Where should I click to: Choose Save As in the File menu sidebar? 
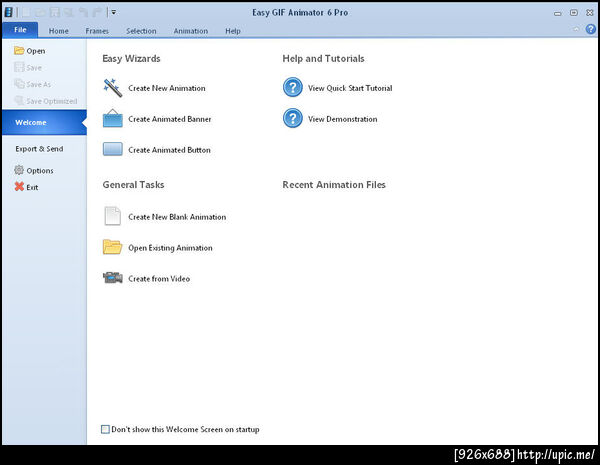32,84
